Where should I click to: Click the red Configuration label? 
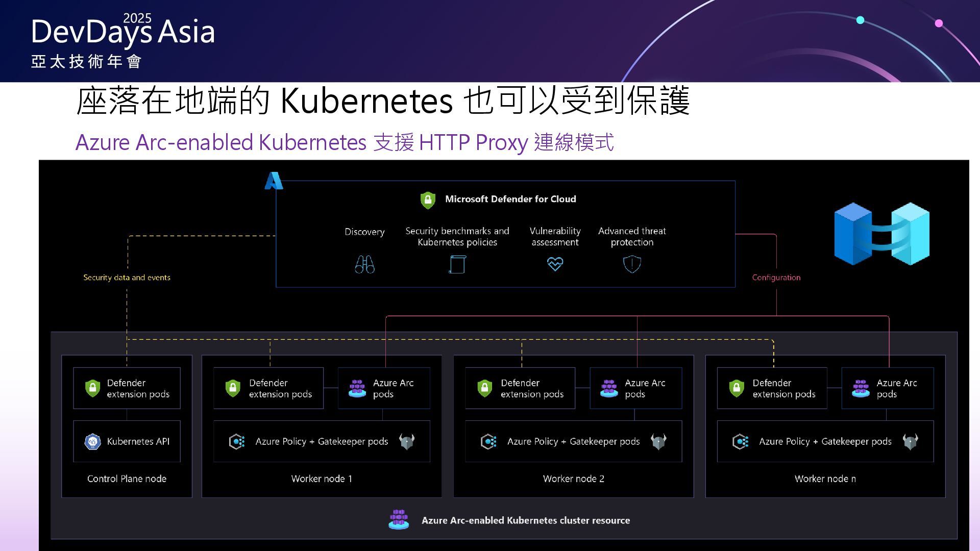[x=776, y=278]
